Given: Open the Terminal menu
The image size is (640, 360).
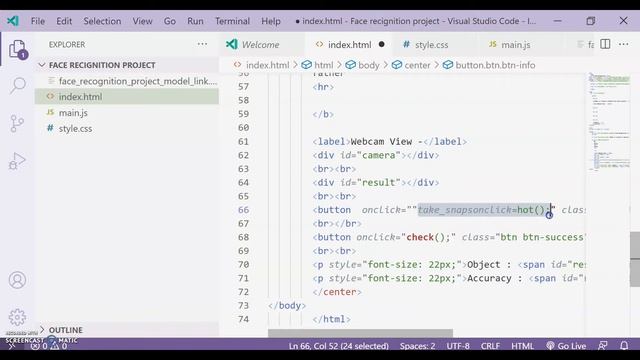Looking at the screenshot, I should (x=232, y=21).
